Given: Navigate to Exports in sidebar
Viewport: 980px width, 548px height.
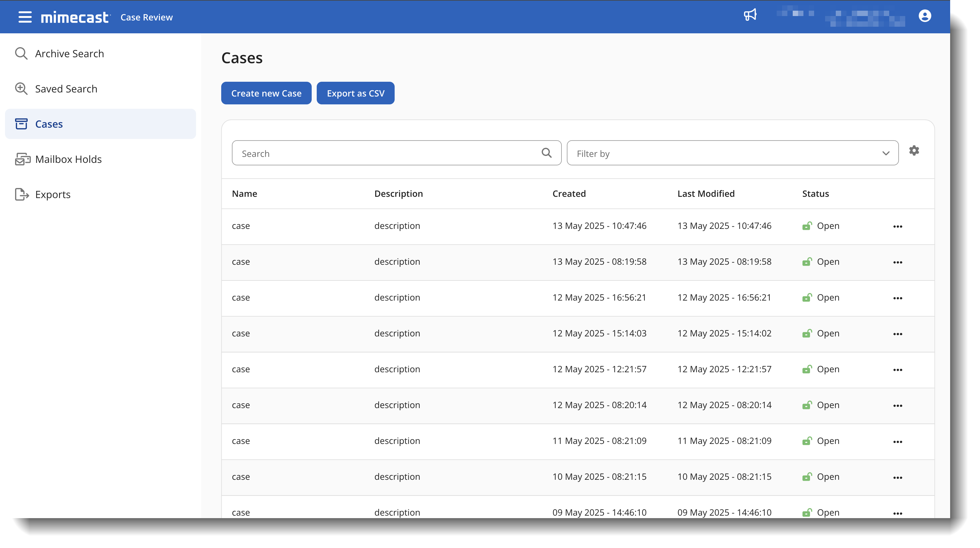Looking at the screenshot, I should point(52,195).
